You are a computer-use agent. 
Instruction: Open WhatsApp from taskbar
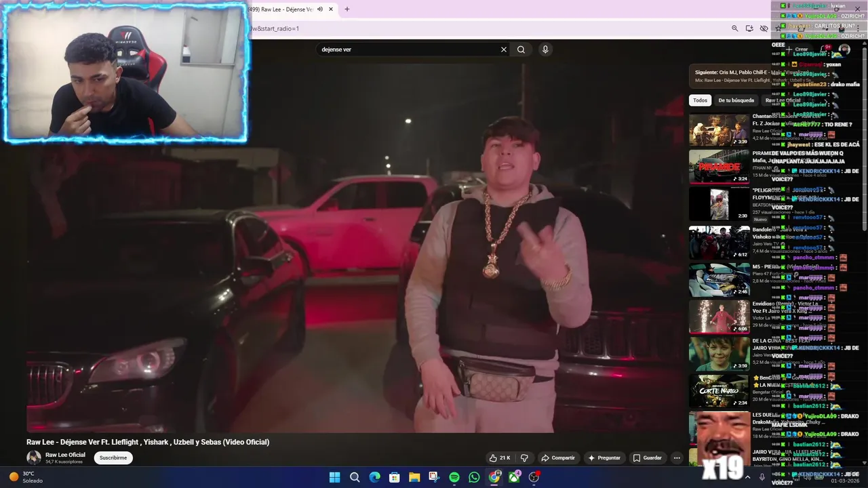coord(474,477)
